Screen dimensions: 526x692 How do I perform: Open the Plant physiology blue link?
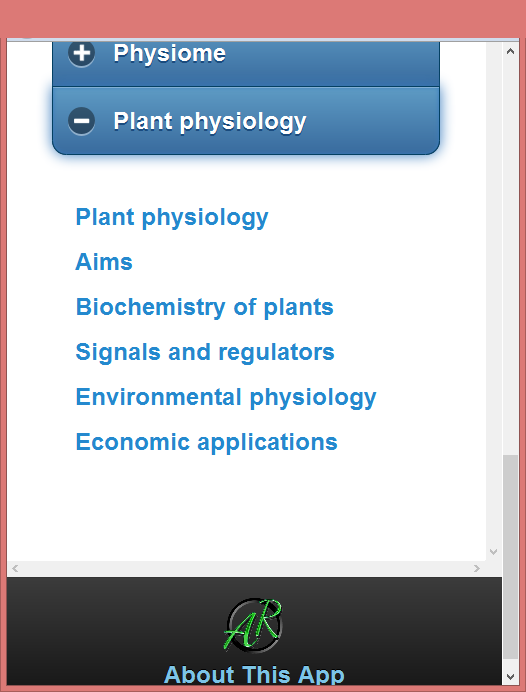pyautogui.click(x=172, y=218)
